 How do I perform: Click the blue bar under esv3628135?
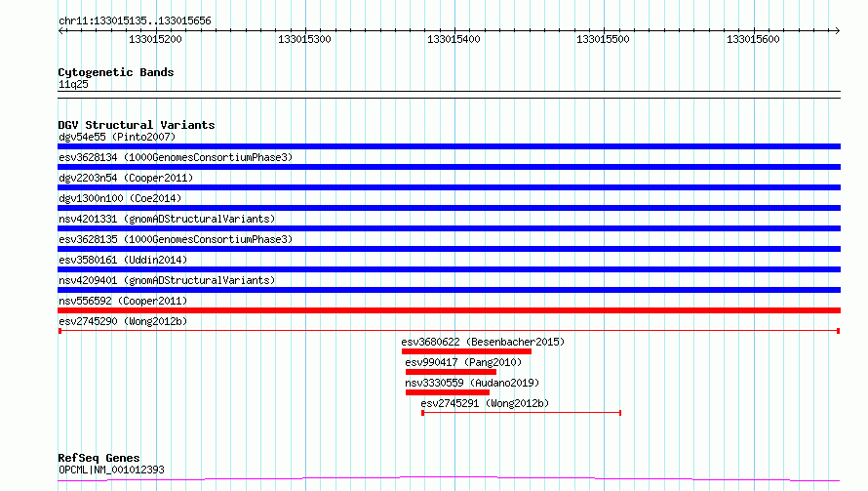[x=449, y=249]
